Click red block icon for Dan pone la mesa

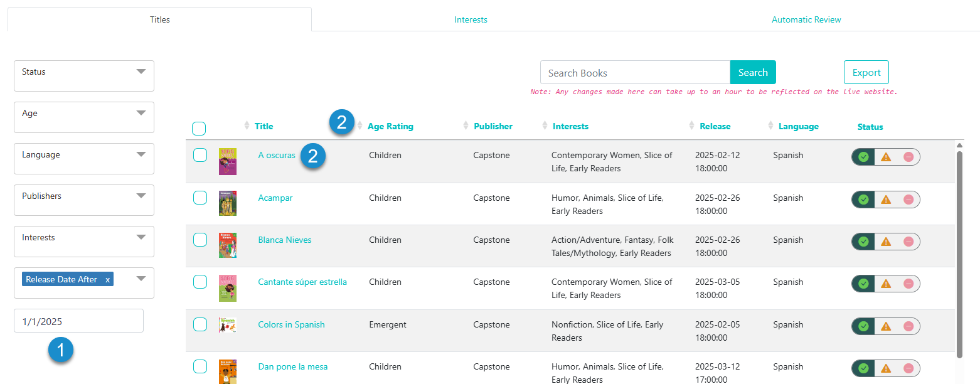coord(908,368)
